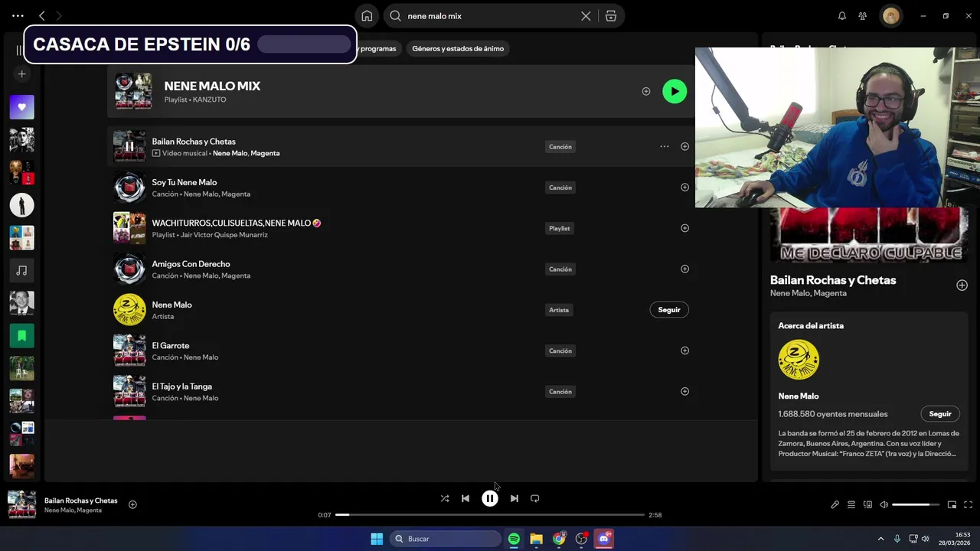The width and height of the screenshot is (980, 551).
Task: Open El Tajo y la Tanga result
Action: point(181,386)
